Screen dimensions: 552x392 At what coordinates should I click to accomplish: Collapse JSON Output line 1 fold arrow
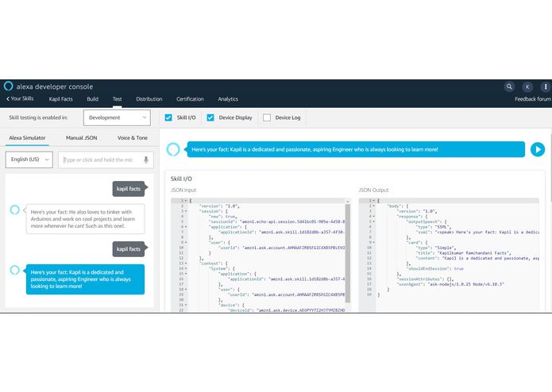pos(373,201)
